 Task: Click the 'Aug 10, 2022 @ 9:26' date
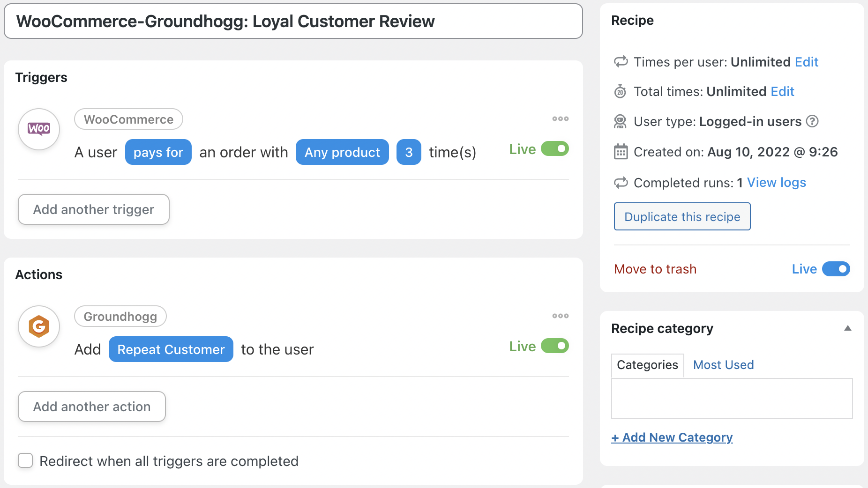point(772,152)
